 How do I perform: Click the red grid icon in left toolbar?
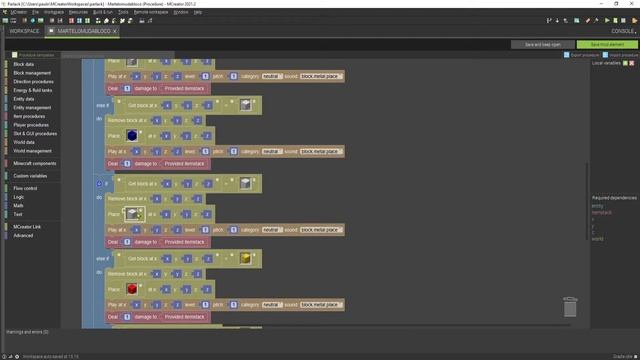71,20
